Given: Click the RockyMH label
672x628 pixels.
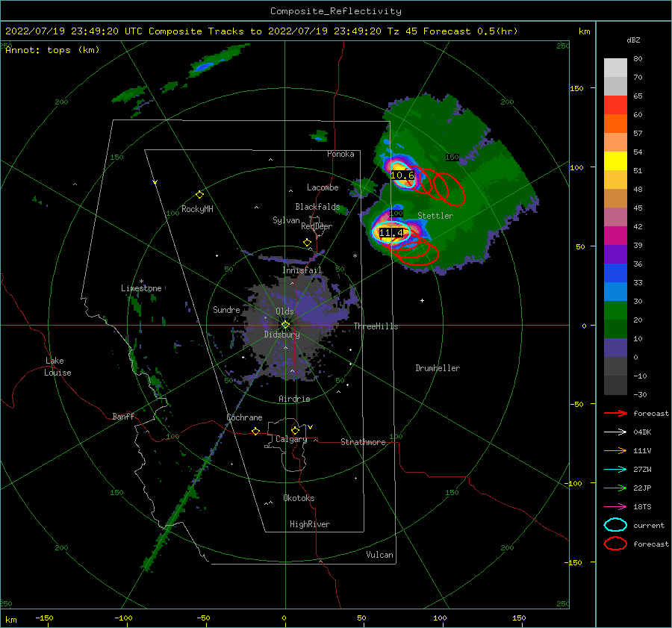Looking at the screenshot, I should point(197,209).
